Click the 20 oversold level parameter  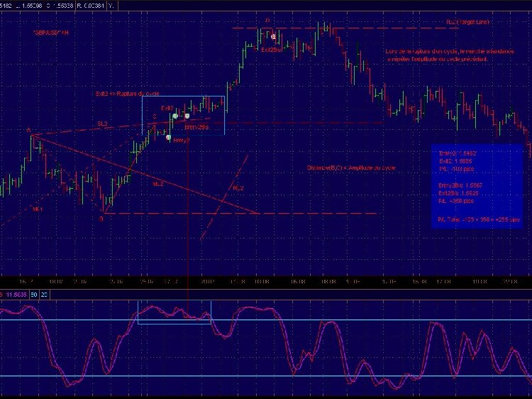[x=44, y=295]
